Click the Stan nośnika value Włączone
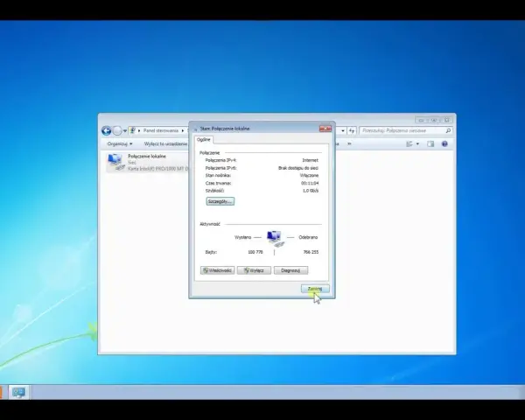The height and width of the screenshot is (420, 525). [x=309, y=176]
